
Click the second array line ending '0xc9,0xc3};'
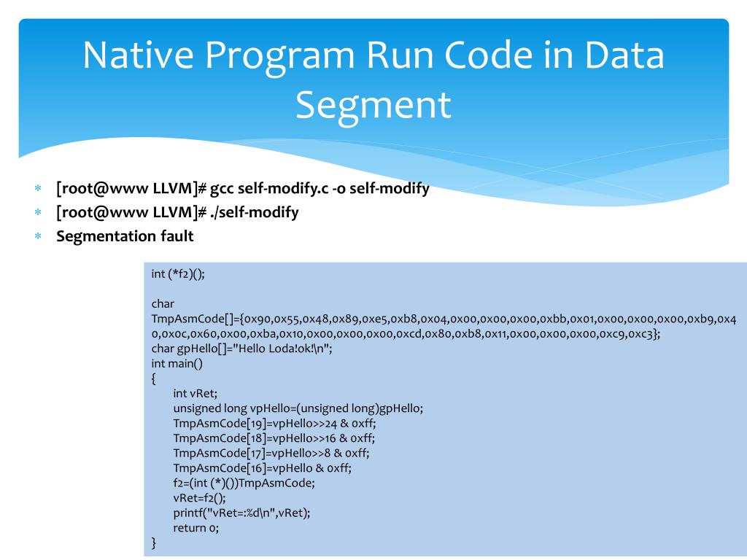(406, 334)
